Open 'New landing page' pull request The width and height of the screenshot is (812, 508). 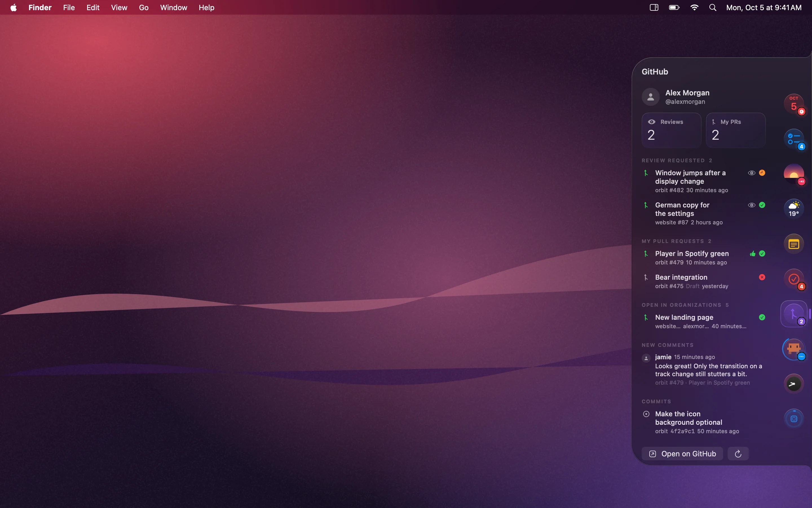(x=703, y=321)
